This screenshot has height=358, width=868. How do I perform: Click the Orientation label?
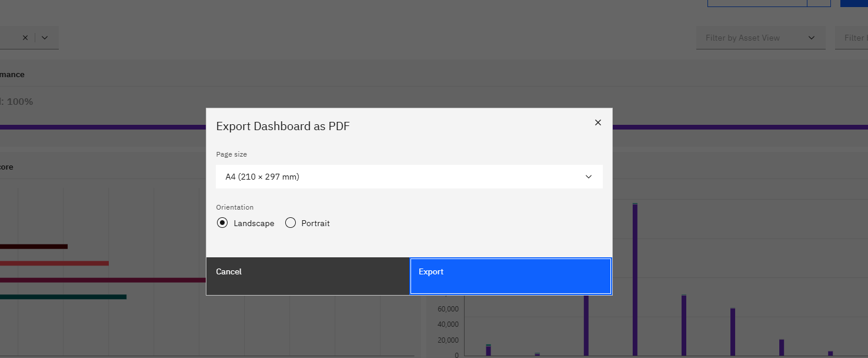(235, 207)
